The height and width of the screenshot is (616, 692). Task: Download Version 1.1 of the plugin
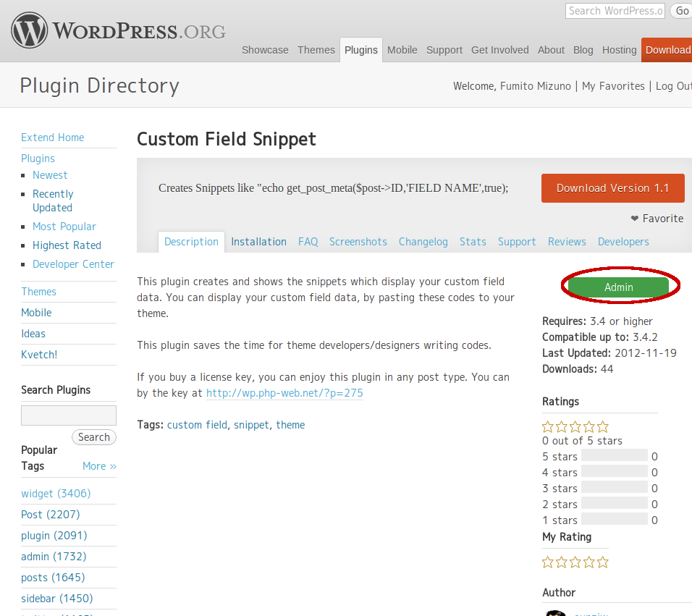coord(613,188)
